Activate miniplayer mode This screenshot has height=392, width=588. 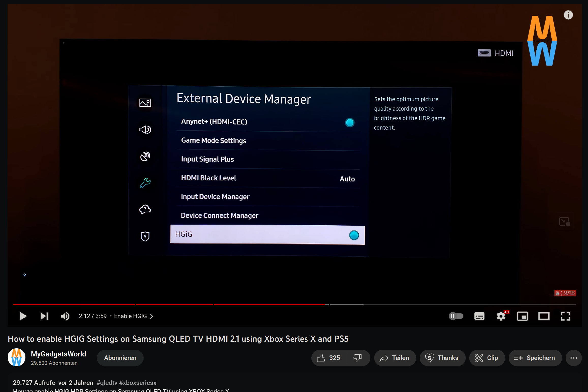point(522,316)
